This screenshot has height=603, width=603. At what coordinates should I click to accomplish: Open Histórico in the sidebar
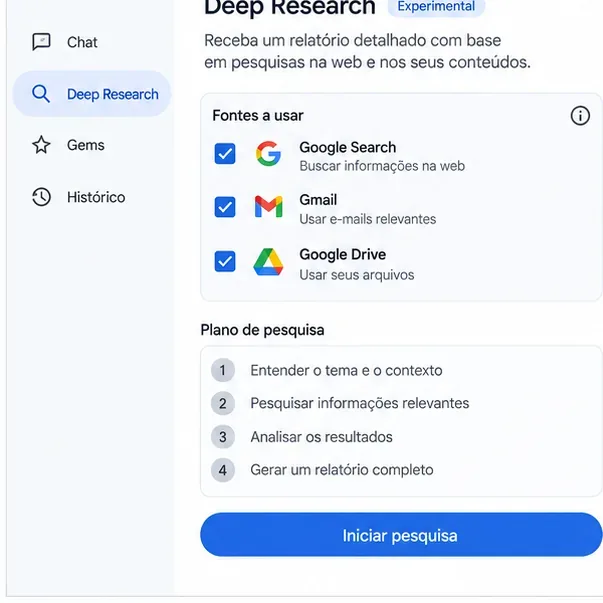click(x=96, y=197)
